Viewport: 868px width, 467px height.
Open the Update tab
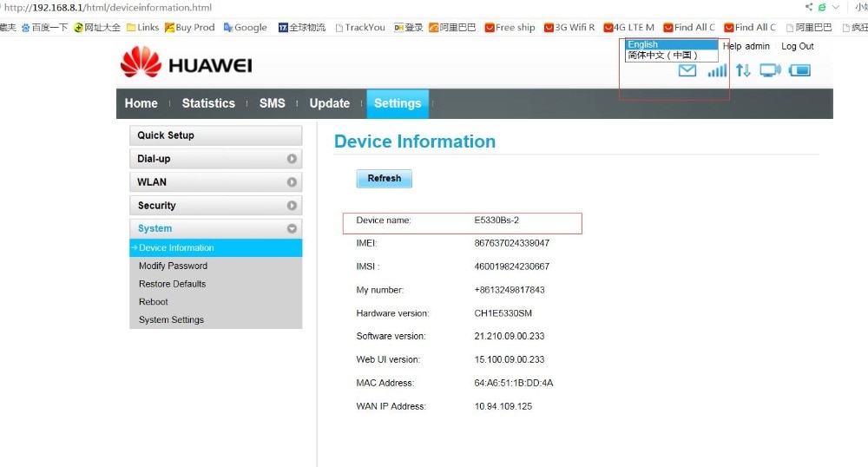point(329,103)
